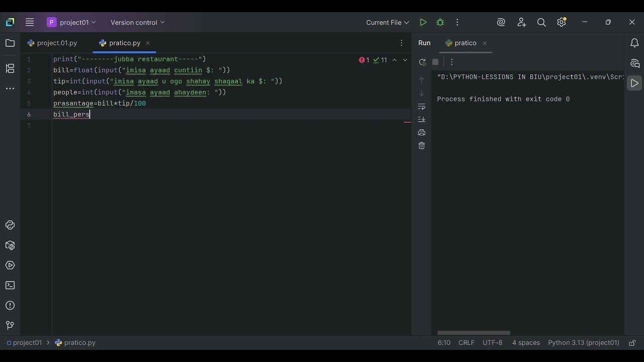Change UTF-8 file encoding

pyautogui.click(x=493, y=343)
